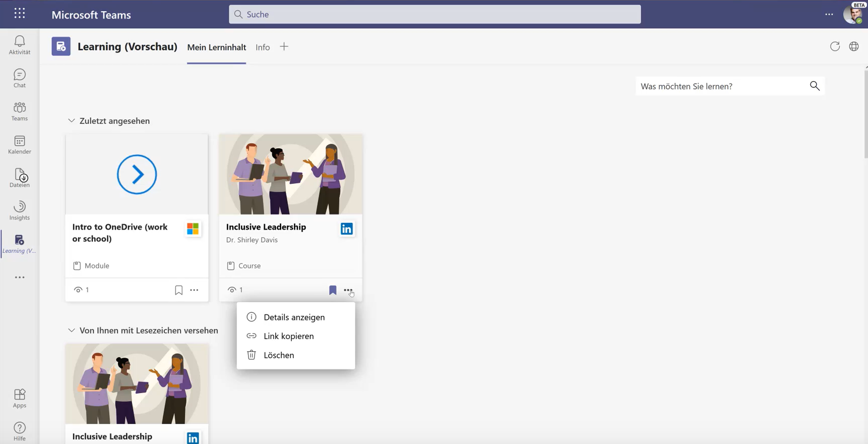Viewport: 868px width, 444px height.
Task: Open the Intro to OneDrive course title
Action: coord(120,233)
